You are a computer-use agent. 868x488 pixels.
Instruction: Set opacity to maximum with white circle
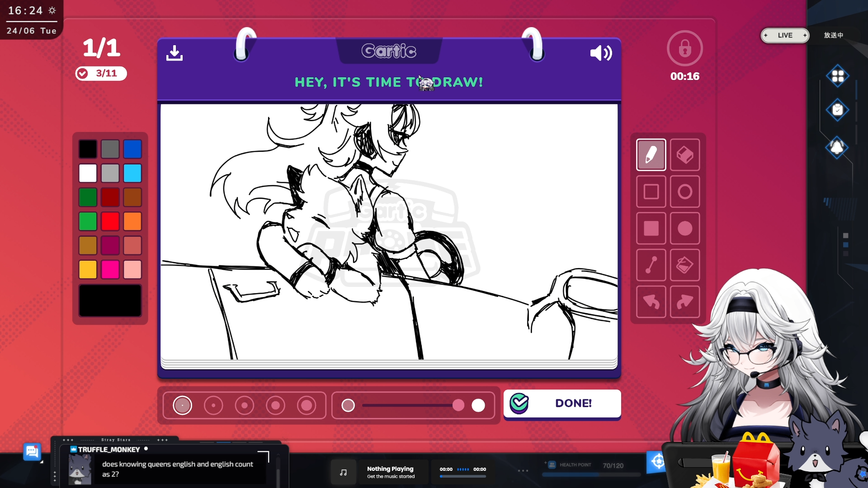coord(478,405)
